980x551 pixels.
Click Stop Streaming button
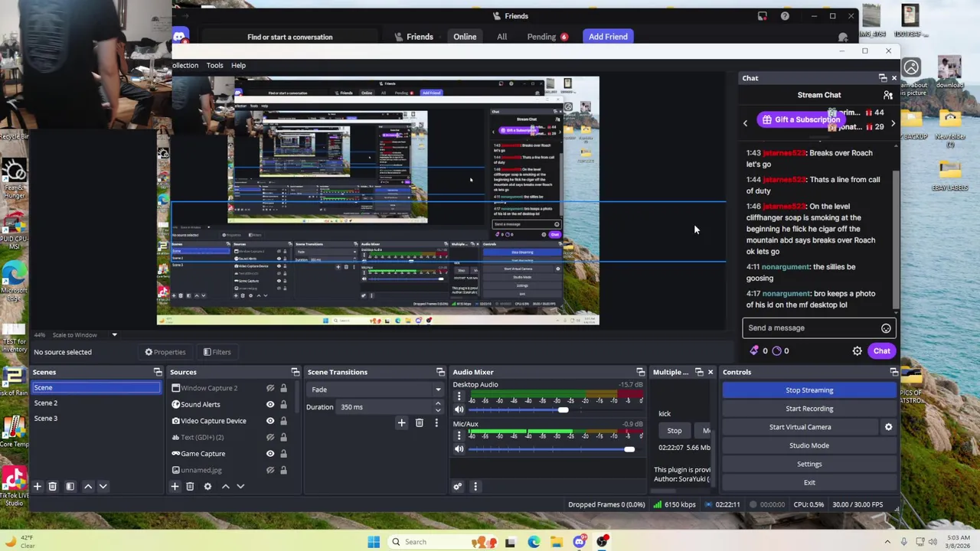[x=809, y=390]
